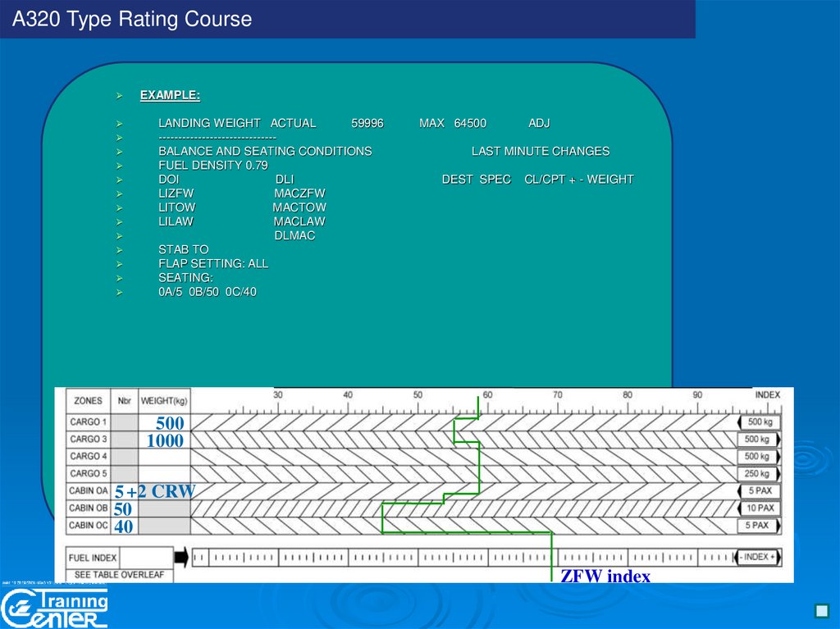Click the A320 Type Rating Course title

tap(132, 19)
